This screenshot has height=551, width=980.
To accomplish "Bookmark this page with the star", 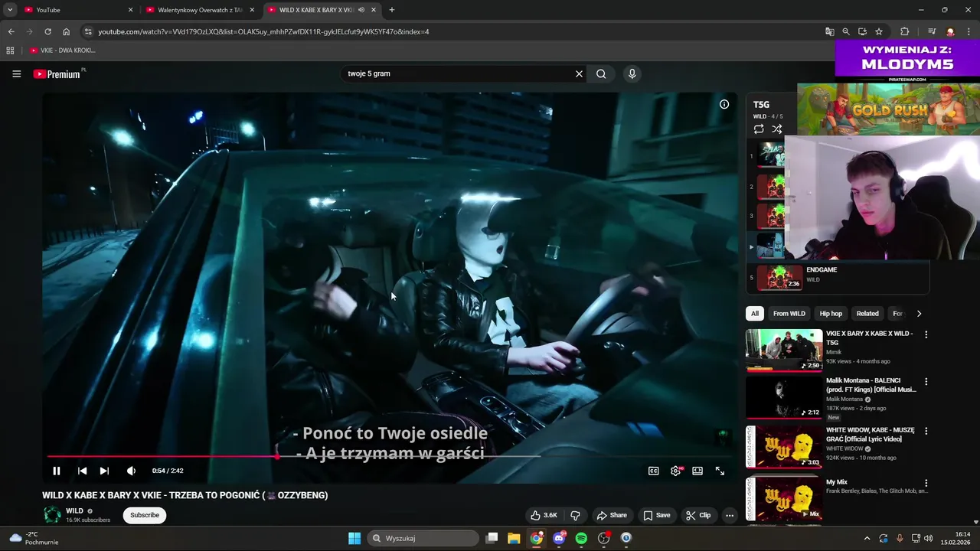I will 879,31.
